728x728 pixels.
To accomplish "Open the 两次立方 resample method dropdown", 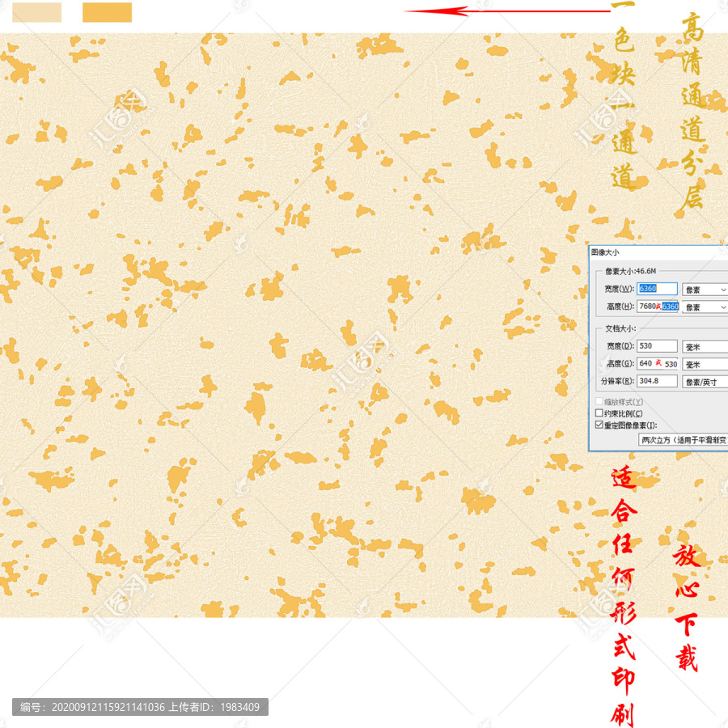I will (683, 440).
